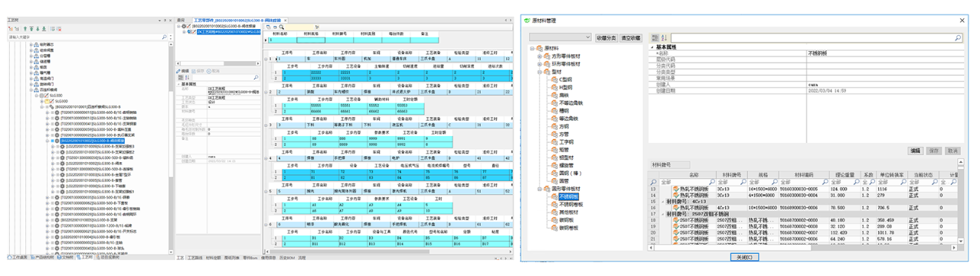Screen dimensions: 980x276
Task: Click the row icon of T0160300030-0005 material
Action: click(x=676, y=189)
